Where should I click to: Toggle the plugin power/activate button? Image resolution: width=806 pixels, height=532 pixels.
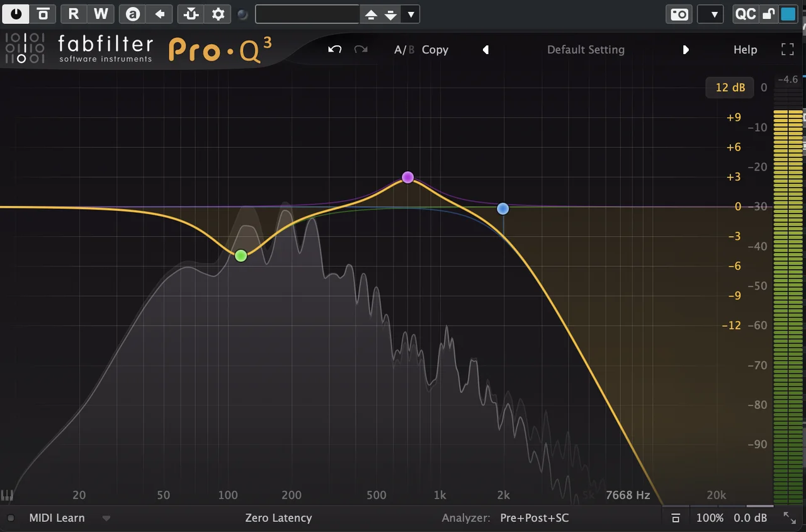tap(16, 14)
